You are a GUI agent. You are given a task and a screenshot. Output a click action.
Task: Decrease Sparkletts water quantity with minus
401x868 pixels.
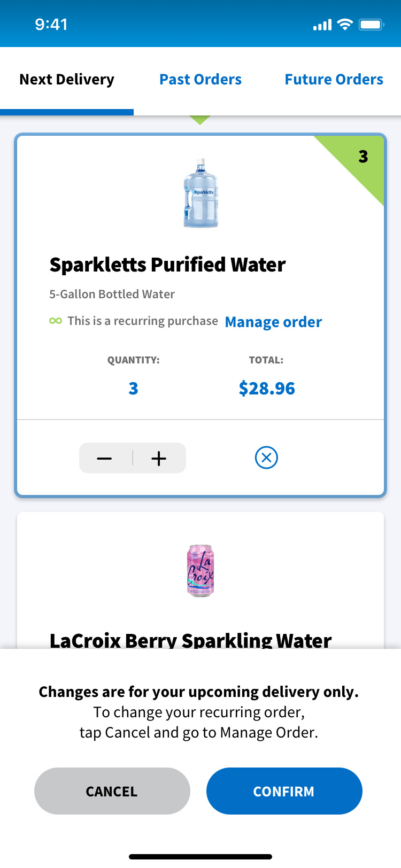(x=105, y=459)
